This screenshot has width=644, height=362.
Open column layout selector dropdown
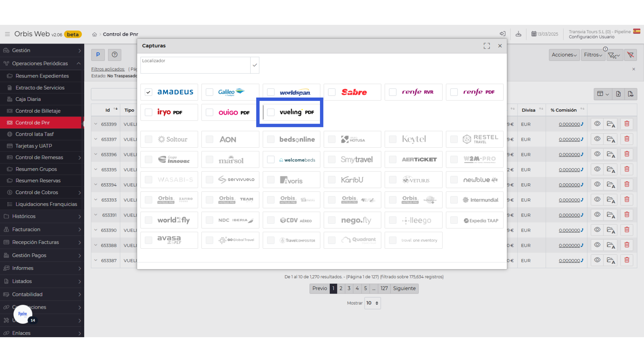[x=603, y=94]
